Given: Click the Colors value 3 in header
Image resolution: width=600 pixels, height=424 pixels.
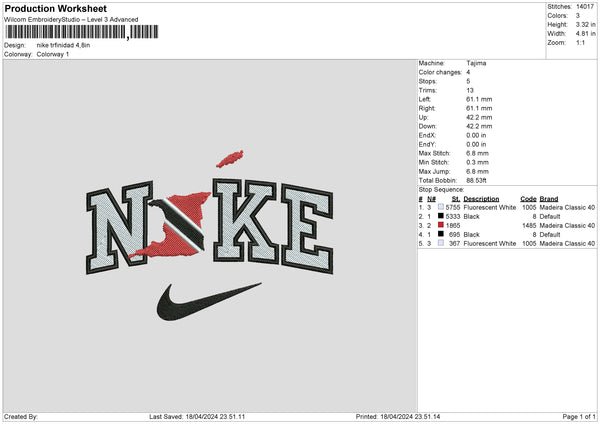Looking at the screenshot, I should [x=578, y=16].
